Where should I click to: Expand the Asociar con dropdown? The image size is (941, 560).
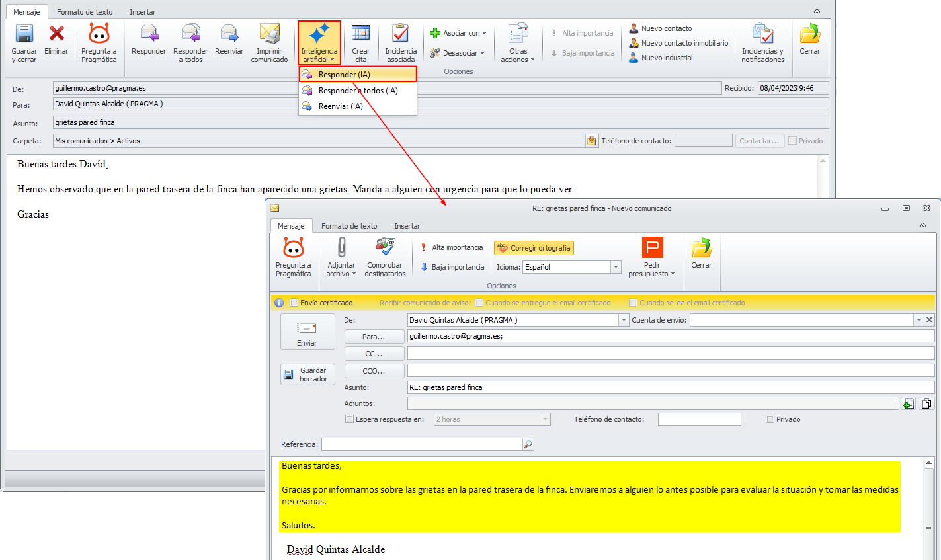click(x=458, y=33)
